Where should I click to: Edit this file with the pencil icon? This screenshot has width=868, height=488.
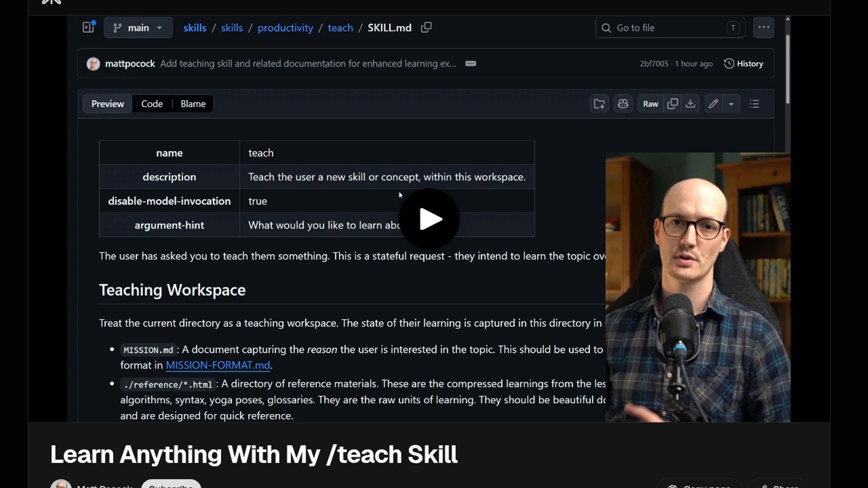(x=713, y=104)
